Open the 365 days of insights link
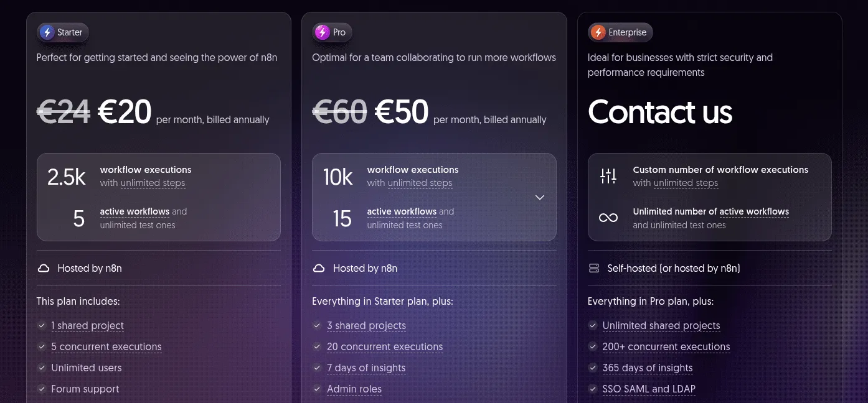868x403 pixels. pos(648,368)
